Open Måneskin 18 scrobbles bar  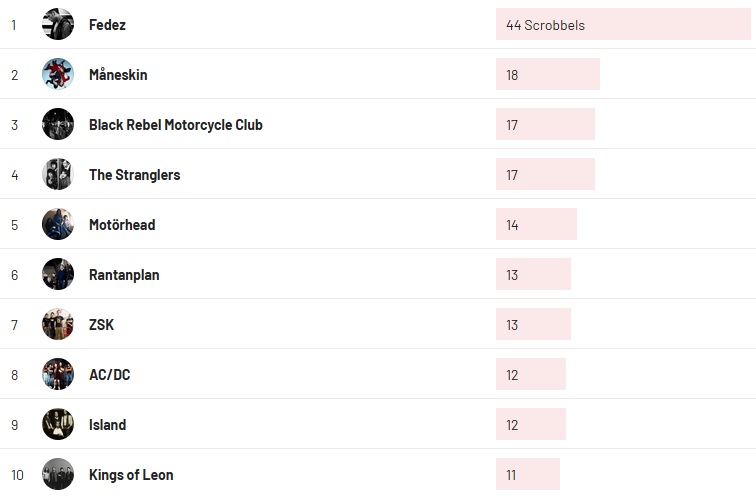click(x=547, y=74)
